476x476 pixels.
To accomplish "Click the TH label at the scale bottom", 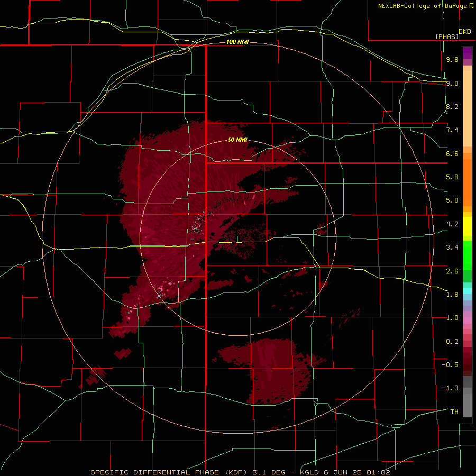I will 454,412.
